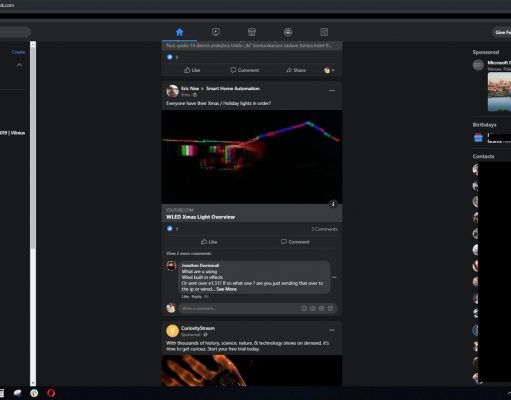Image resolution: width=511 pixels, height=400 pixels.
Task: Click the birthday gift icon
Action: 478,137
